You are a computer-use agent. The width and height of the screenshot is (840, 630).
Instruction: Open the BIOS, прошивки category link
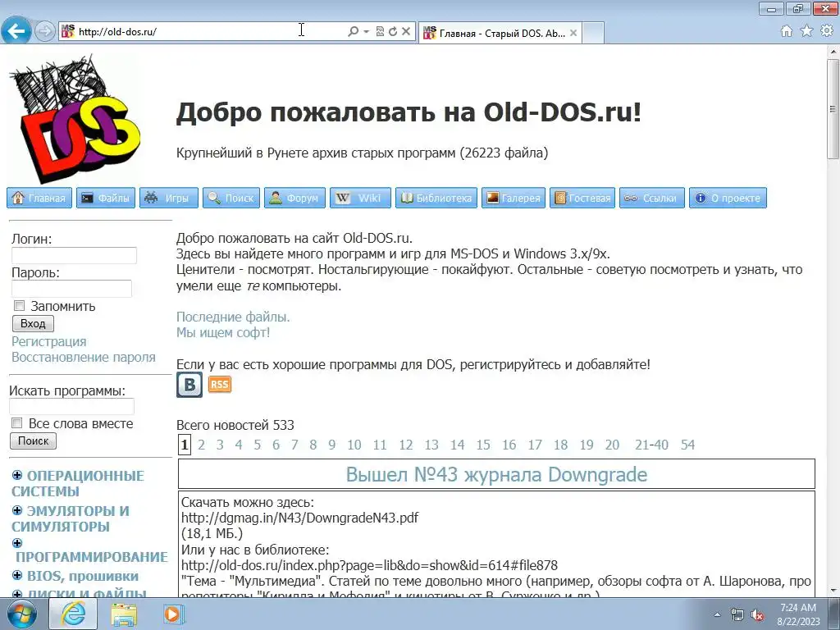[x=83, y=577]
